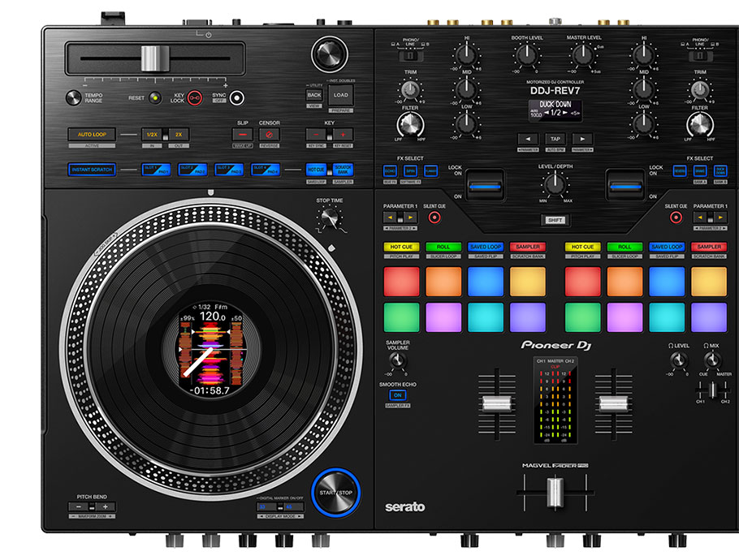
Task: Click the jog wheel center waveform display
Action: click(211, 349)
